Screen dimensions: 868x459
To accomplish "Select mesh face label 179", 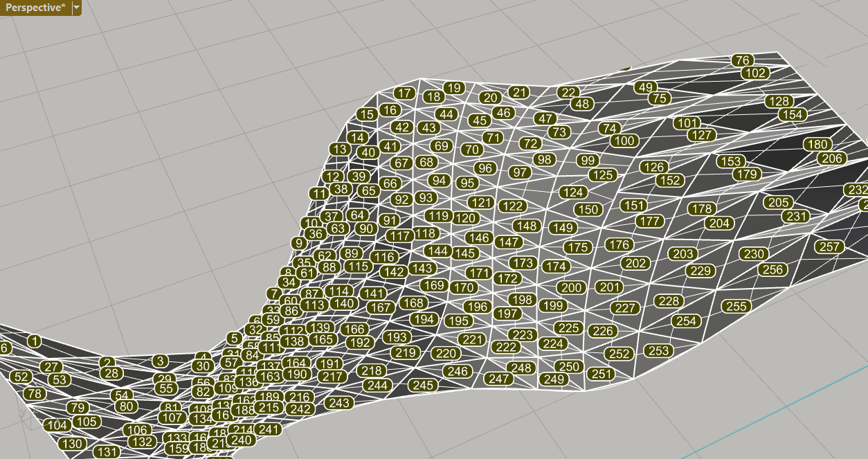I will (x=747, y=174).
